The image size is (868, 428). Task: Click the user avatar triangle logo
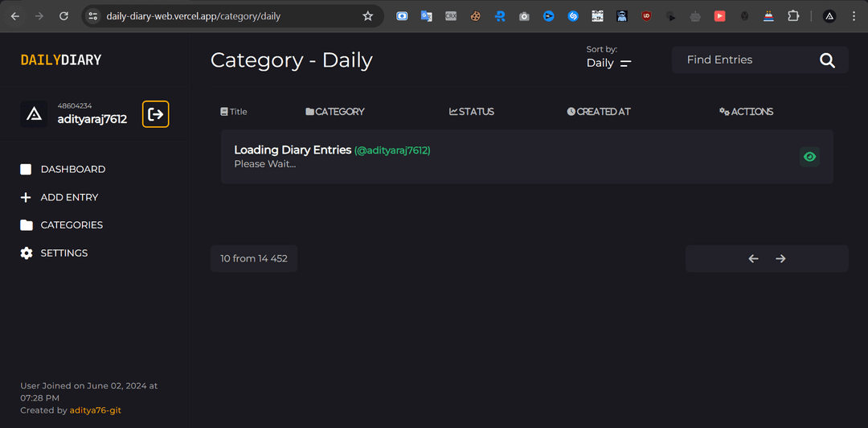(x=34, y=114)
